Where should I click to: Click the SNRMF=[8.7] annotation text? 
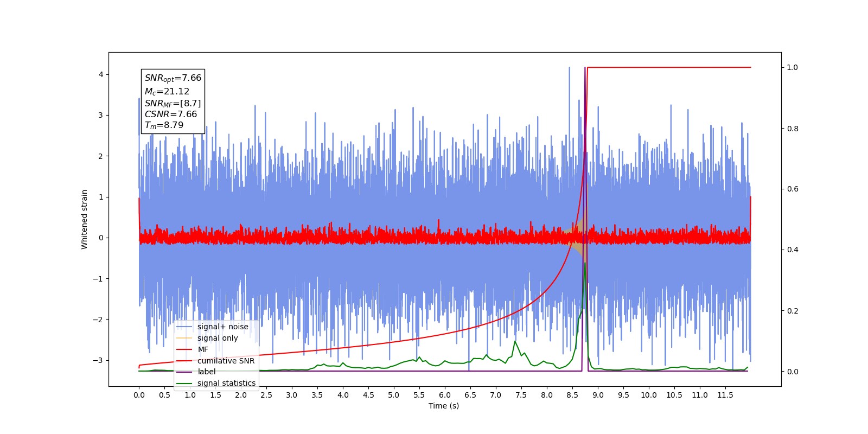pos(173,103)
